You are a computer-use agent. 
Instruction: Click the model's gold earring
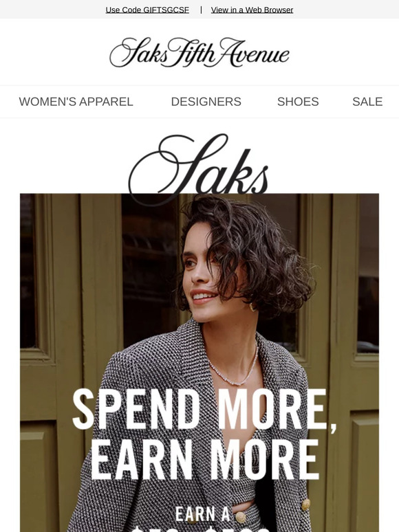pyautogui.click(x=252, y=307)
